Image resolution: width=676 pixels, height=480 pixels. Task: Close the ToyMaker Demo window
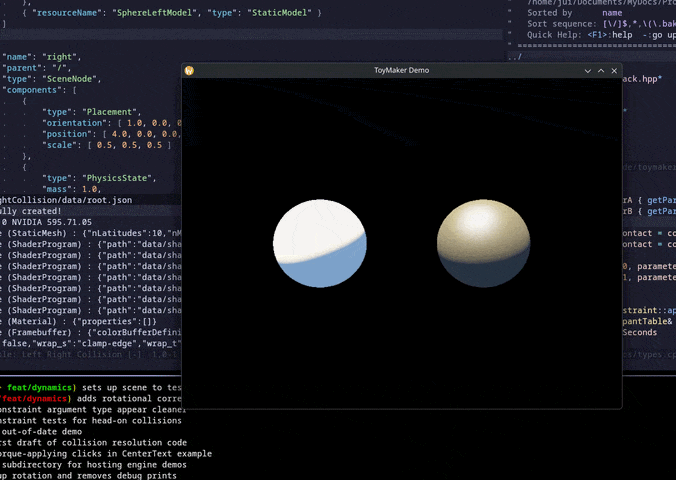pos(614,71)
